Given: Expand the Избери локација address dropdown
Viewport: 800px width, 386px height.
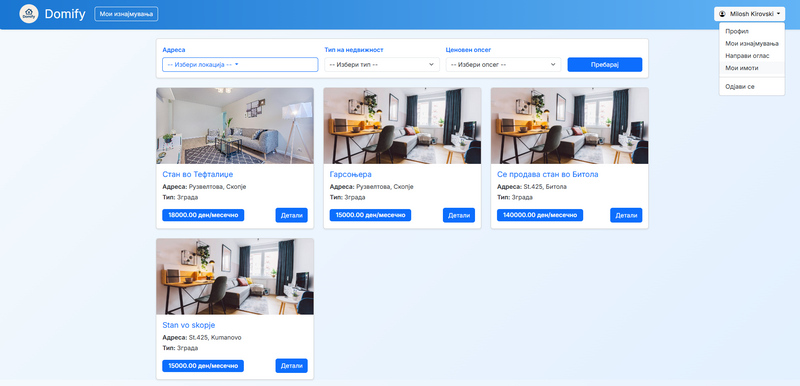Looking at the screenshot, I should point(240,65).
